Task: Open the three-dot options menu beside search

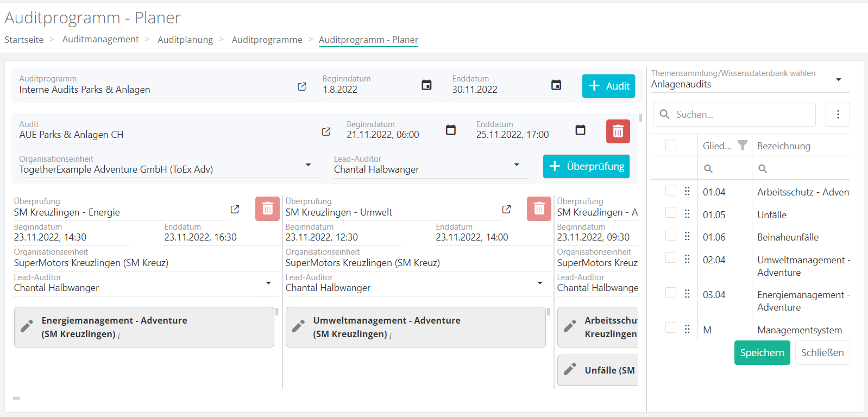Action: (838, 115)
